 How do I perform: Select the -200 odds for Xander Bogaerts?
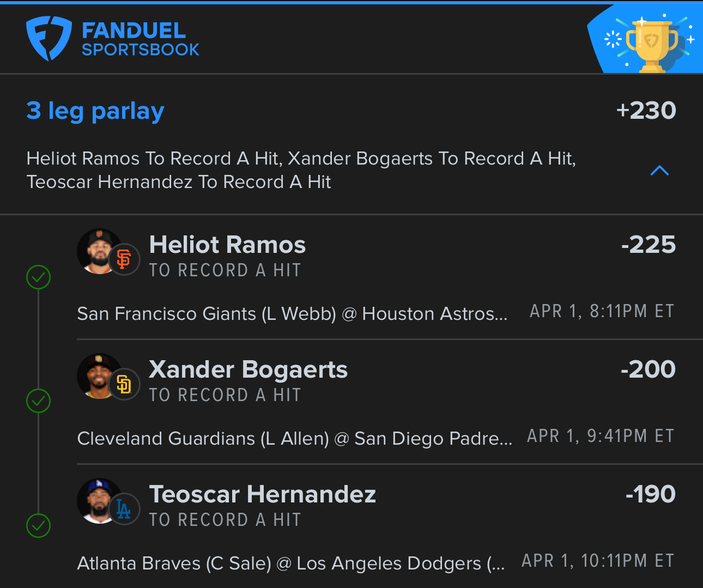648,369
